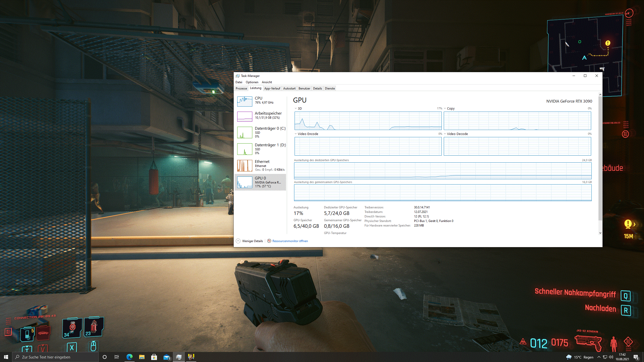
Task: Show hidden system tray icons
Action: pyautogui.click(x=599, y=357)
